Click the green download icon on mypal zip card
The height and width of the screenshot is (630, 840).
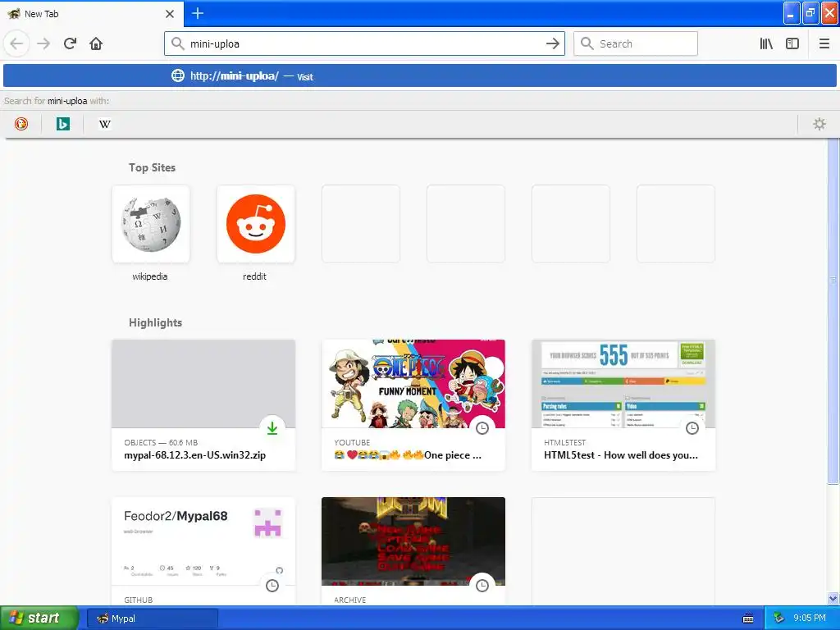[x=272, y=428]
